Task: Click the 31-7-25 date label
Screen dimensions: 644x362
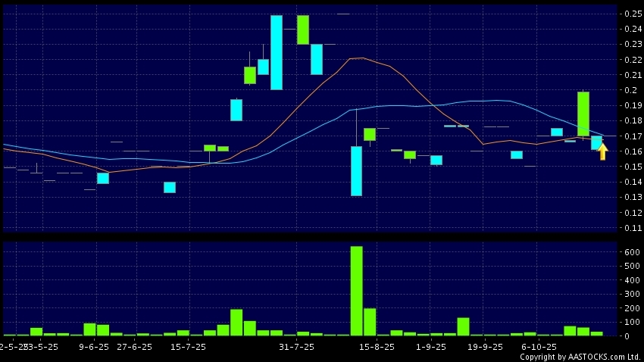Action: click(x=297, y=347)
